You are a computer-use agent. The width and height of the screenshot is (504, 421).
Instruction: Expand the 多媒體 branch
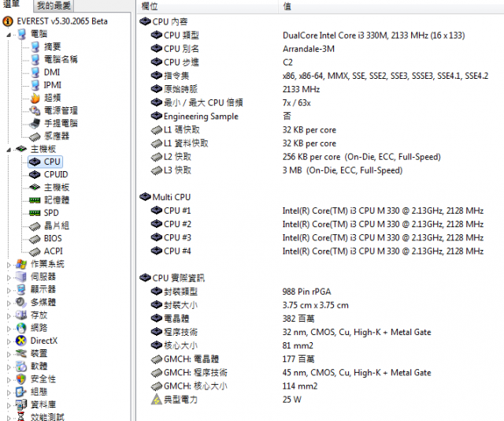[9, 303]
